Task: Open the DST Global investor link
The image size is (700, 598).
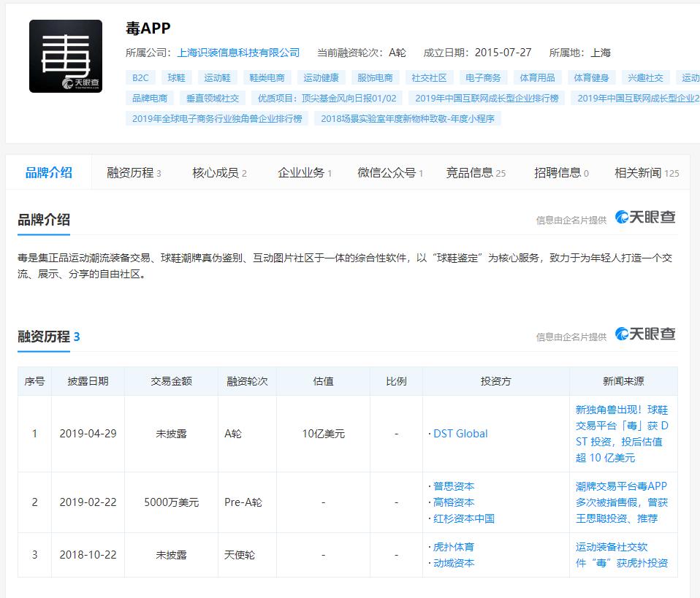Action: pos(460,433)
